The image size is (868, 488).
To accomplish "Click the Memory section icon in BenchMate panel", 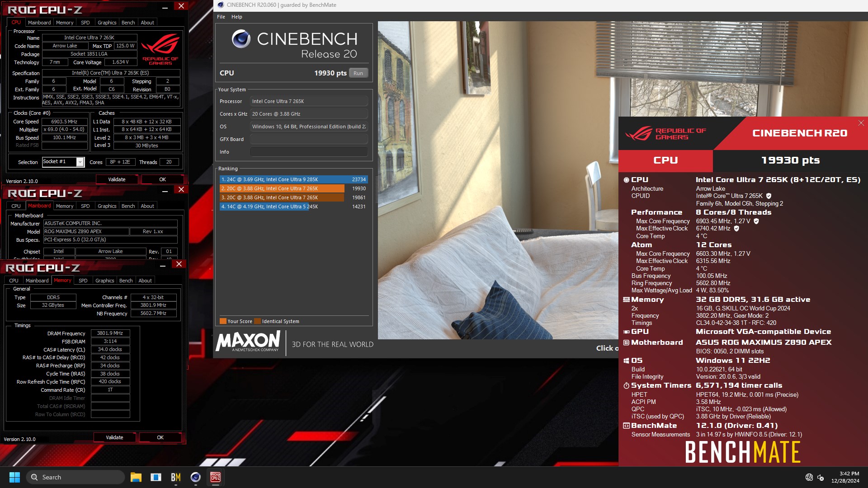I will [x=626, y=300].
